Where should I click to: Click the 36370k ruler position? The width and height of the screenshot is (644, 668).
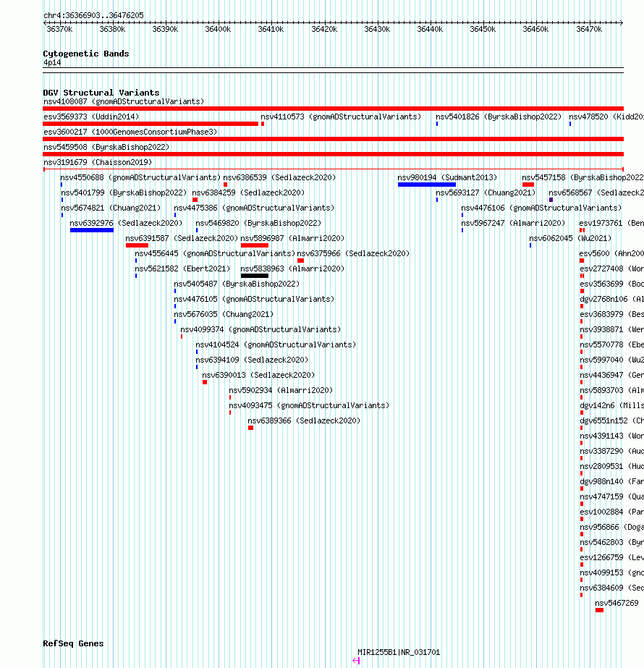[x=59, y=29]
